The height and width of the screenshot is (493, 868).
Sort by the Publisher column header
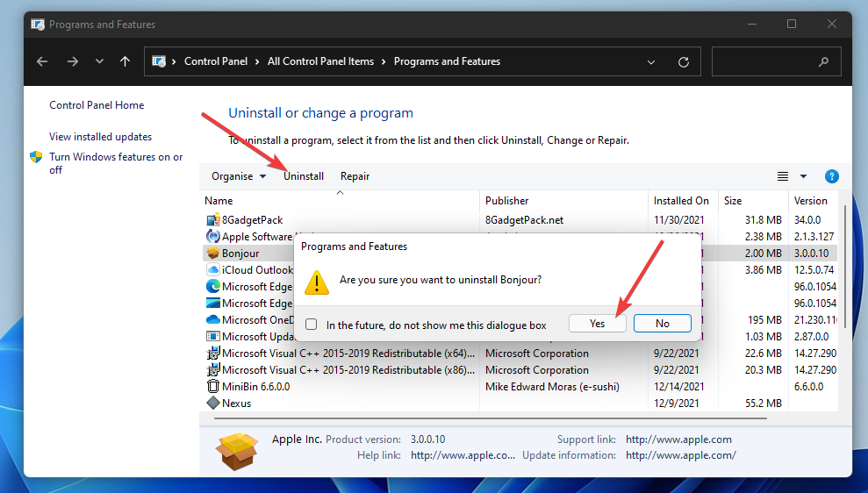click(x=506, y=201)
